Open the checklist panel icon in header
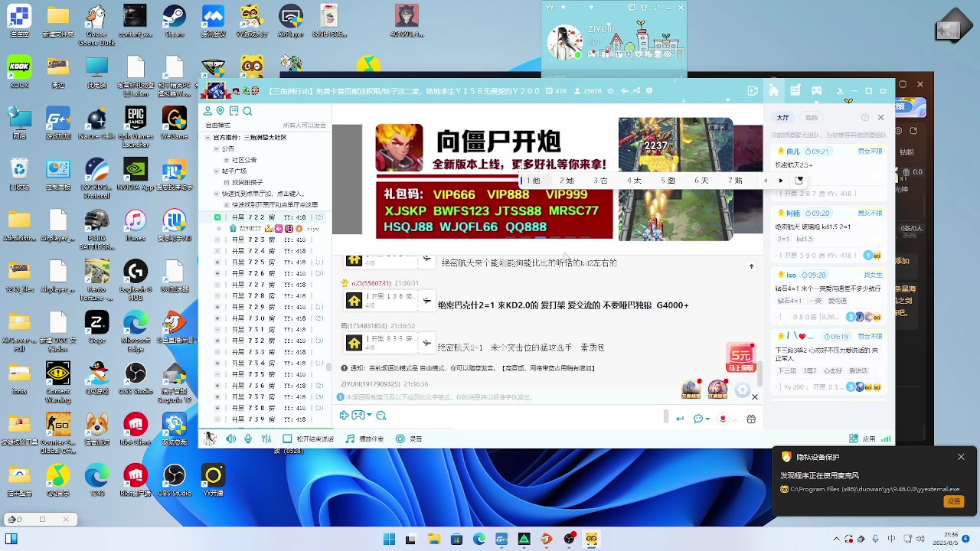The height and width of the screenshot is (551, 980). (x=795, y=90)
